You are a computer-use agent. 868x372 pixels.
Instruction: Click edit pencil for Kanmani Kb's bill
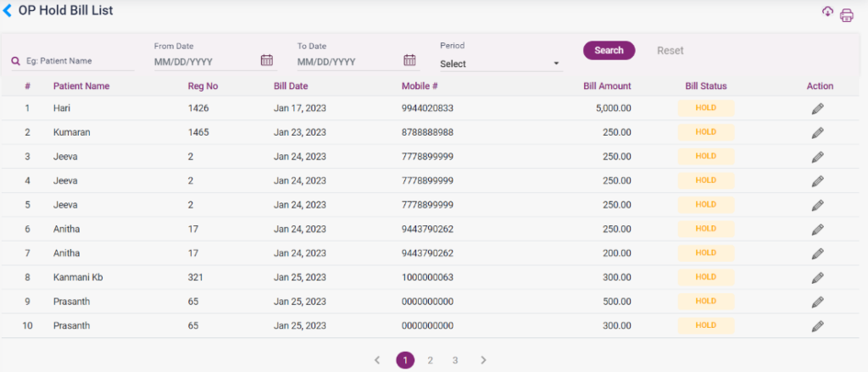[817, 277]
